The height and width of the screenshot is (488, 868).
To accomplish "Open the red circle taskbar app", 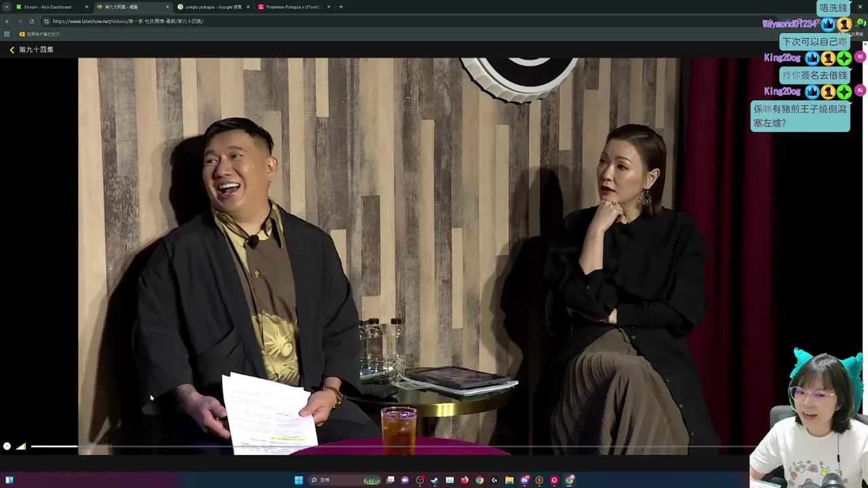I will pos(554,480).
